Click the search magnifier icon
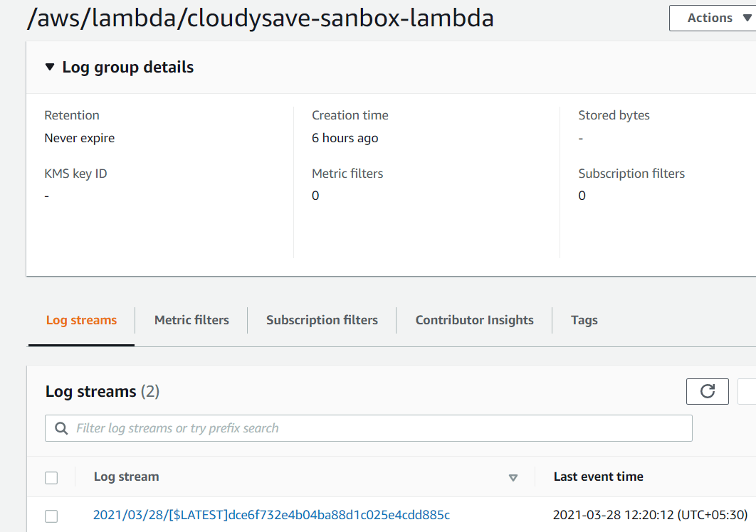Viewport: 756px width, 532px height. pyautogui.click(x=61, y=428)
